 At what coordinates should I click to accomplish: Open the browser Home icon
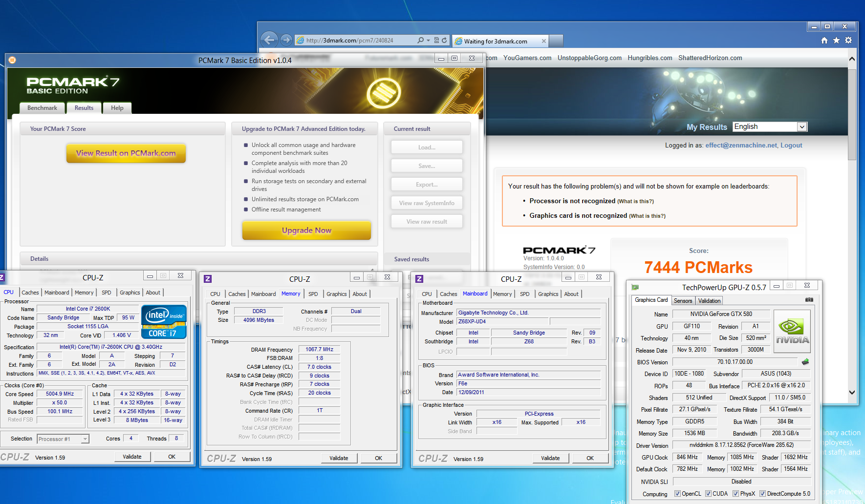[x=824, y=41]
